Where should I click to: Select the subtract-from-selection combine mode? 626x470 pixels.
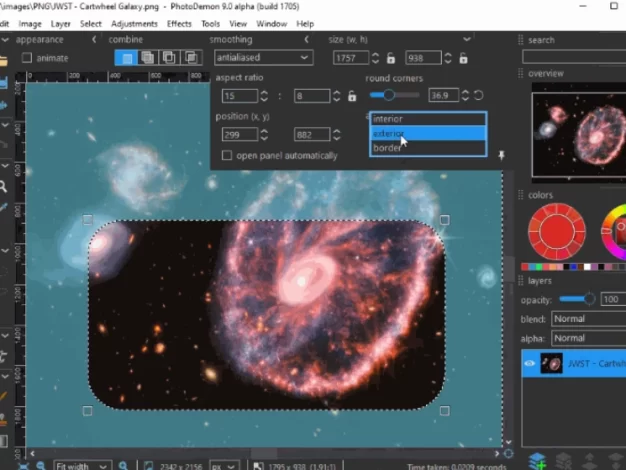(169, 58)
